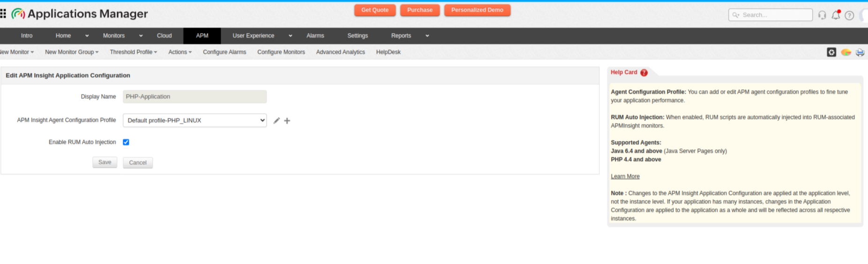Open the Monitors tab
The image size is (868, 264).
coord(114,36)
